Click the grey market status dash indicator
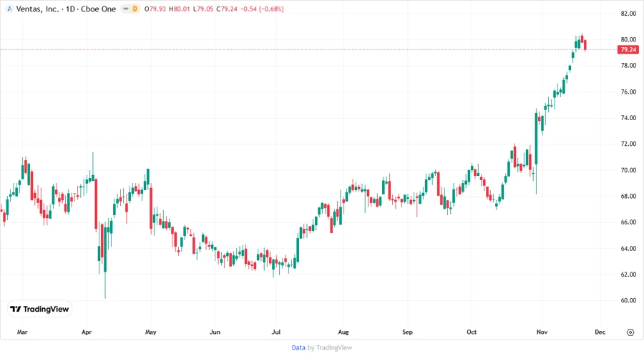This screenshot has width=644, height=356. coord(126,9)
